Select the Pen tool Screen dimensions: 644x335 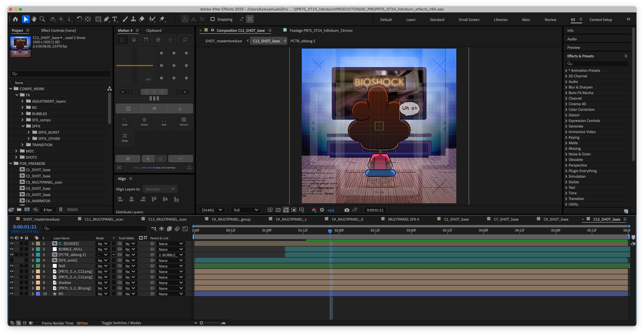point(106,19)
